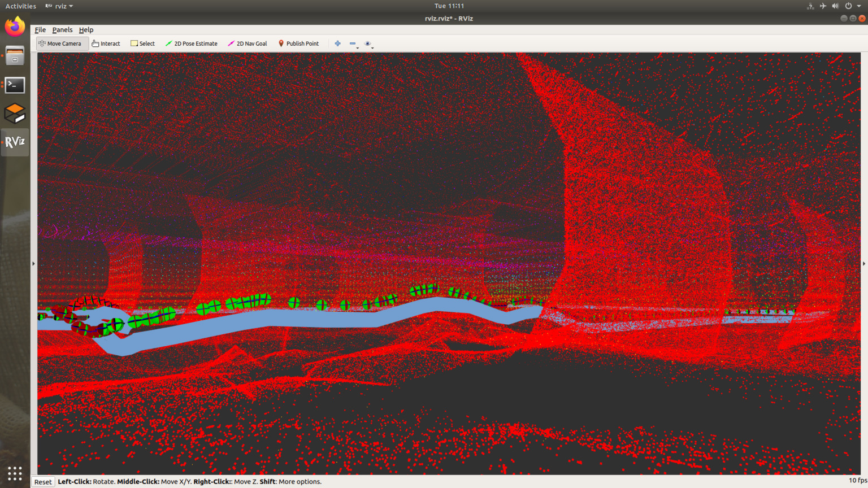Screen dimensions: 868x488
Task: Show Applications grid in the dock
Action: 15,473
